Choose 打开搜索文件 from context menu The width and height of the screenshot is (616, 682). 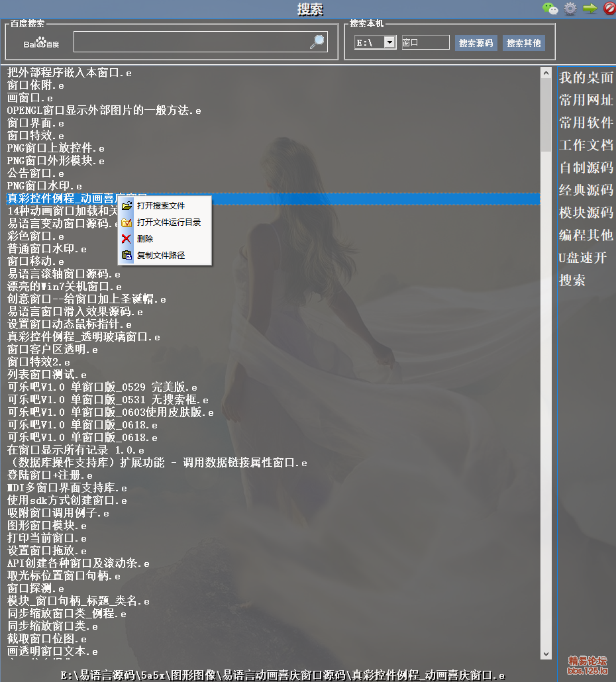[161, 206]
